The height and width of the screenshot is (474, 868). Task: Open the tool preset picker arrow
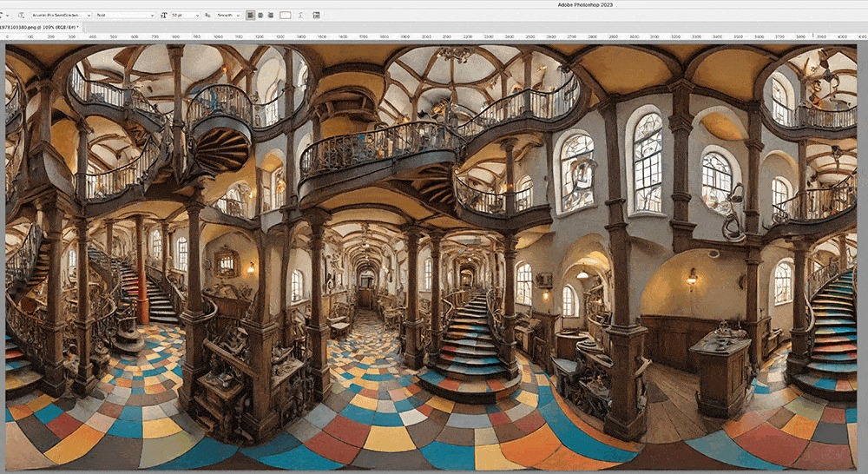coord(7,16)
